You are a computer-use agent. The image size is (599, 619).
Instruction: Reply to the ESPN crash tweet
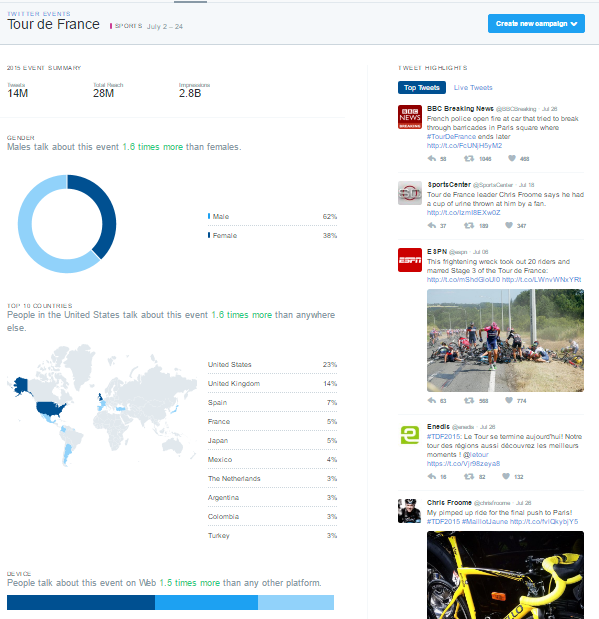pyautogui.click(x=432, y=400)
